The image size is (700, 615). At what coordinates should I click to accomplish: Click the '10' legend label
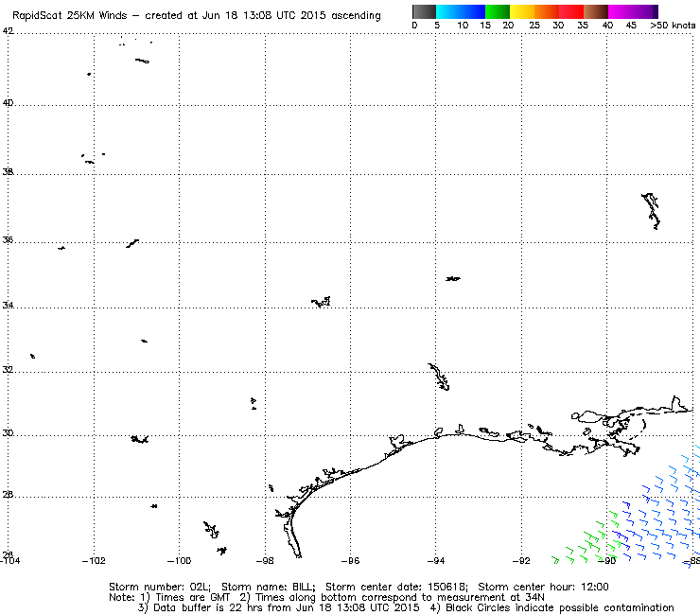tap(463, 26)
